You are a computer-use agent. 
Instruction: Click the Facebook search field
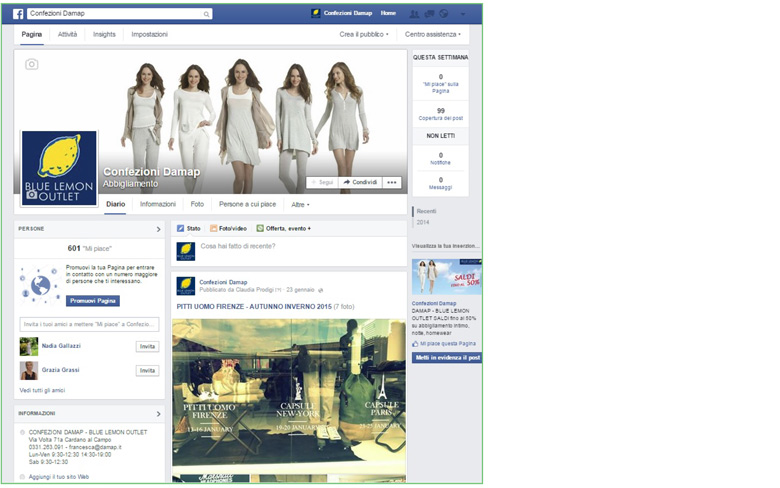pyautogui.click(x=120, y=14)
